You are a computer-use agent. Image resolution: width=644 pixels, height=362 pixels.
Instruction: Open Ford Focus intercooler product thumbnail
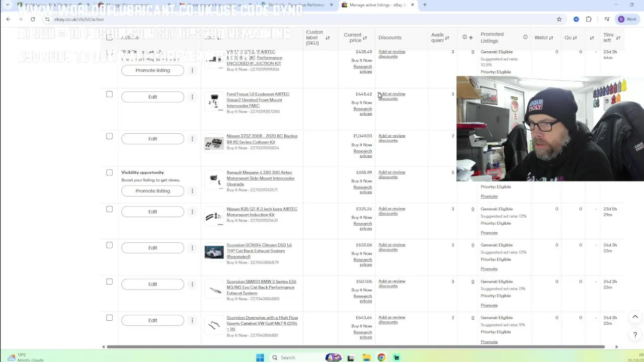coord(214,101)
